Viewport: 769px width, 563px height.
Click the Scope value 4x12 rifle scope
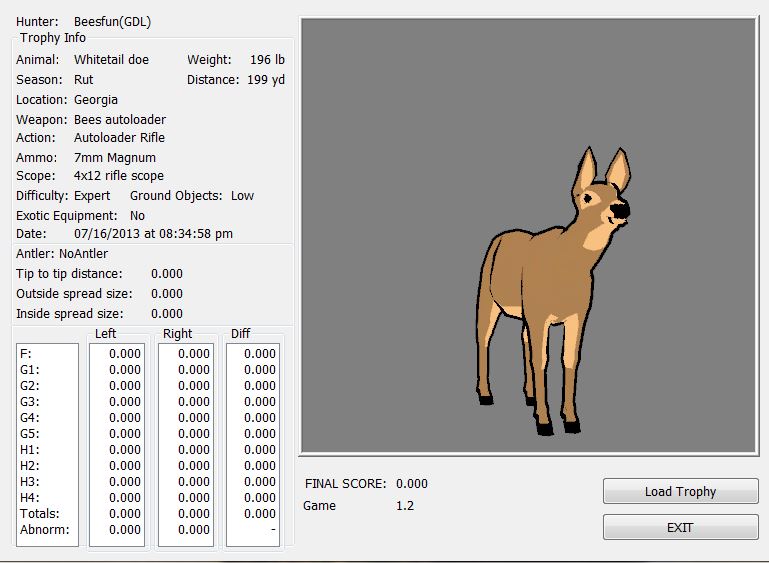pos(119,176)
